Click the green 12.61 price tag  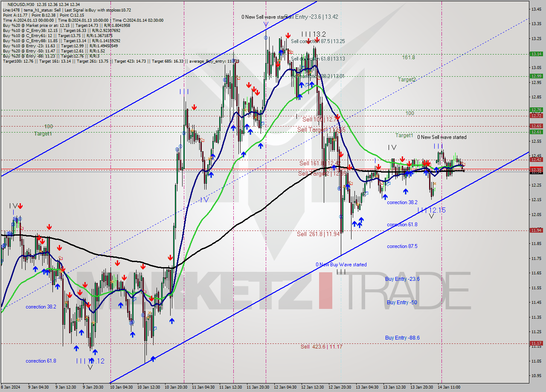coord(536,132)
